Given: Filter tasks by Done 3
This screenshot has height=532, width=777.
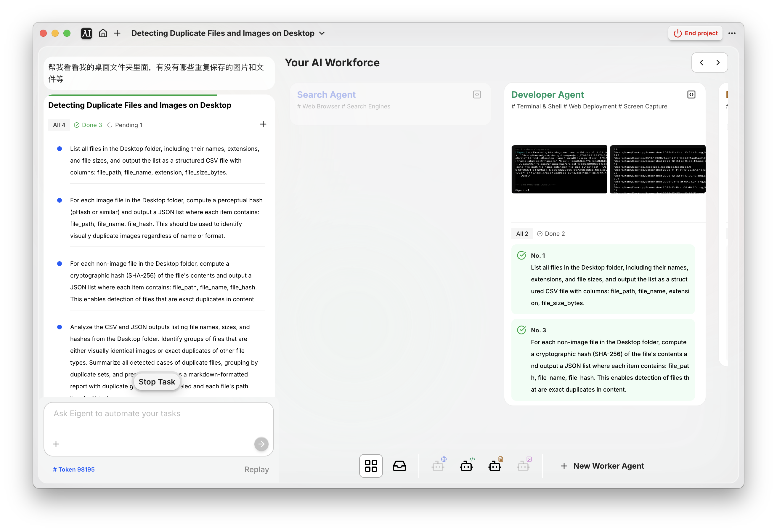Looking at the screenshot, I should [88, 125].
